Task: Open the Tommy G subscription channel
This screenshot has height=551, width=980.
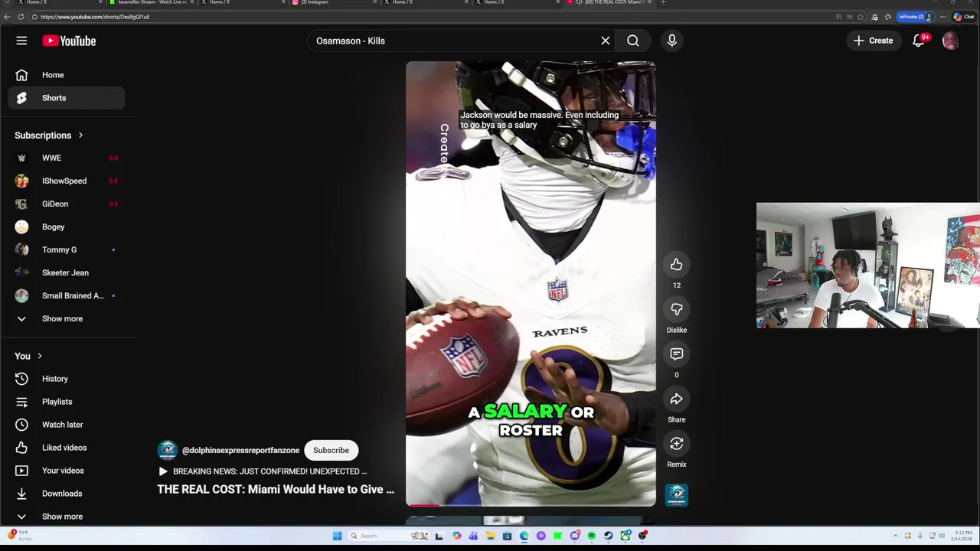Action: click(x=66, y=249)
